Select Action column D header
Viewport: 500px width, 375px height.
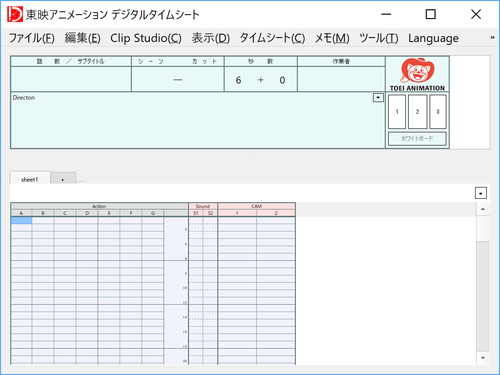coord(87,213)
